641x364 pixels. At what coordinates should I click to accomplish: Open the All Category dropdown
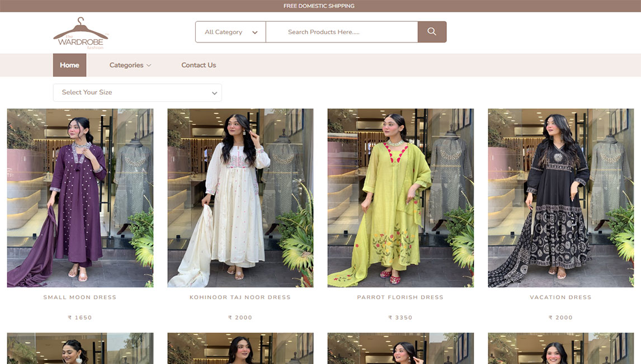pyautogui.click(x=230, y=32)
